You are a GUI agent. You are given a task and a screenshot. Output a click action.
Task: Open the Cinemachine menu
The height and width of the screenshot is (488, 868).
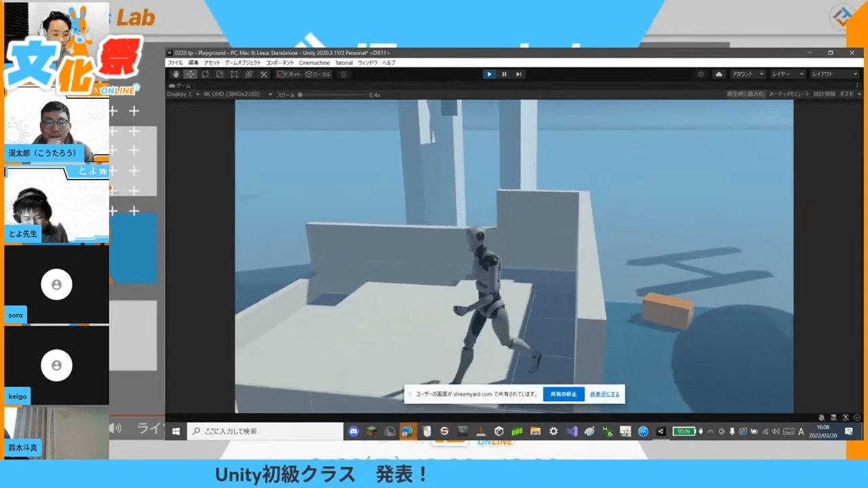click(315, 62)
